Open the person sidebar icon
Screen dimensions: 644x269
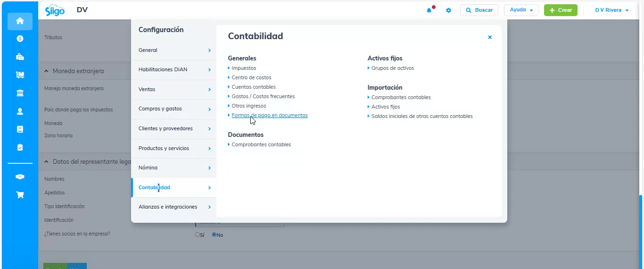pyautogui.click(x=20, y=111)
